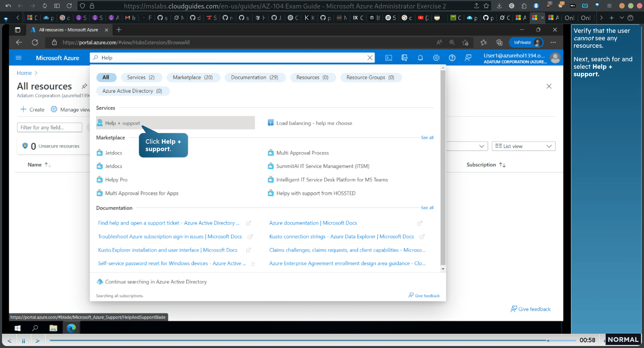Viewport: 644px width, 348px height.
Task: Open the List view dropdown
Action: coord(524,146)
